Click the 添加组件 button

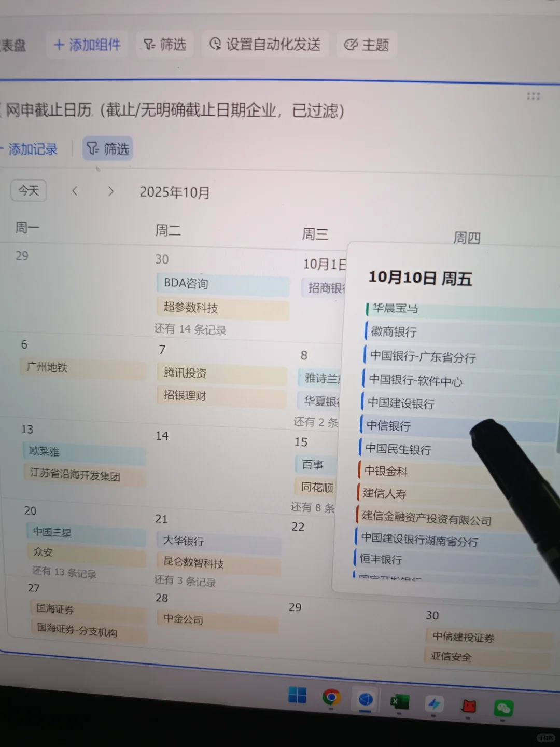[87, 45]
